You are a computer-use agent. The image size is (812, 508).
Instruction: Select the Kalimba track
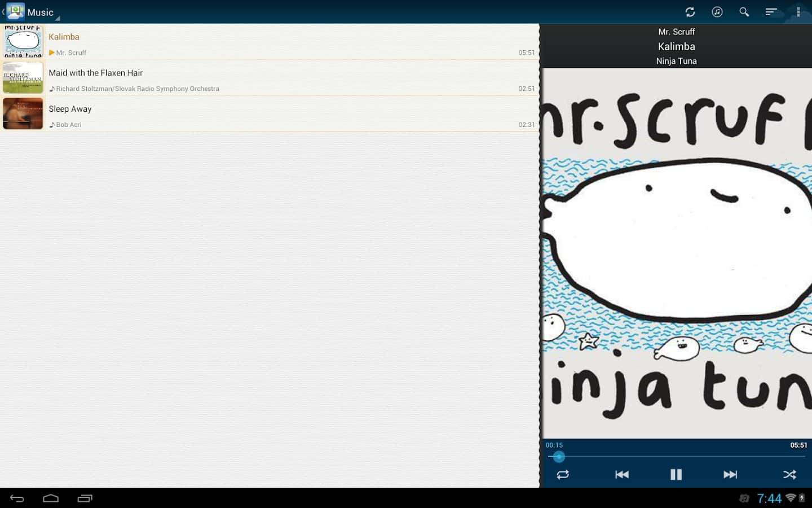point(282,42)
